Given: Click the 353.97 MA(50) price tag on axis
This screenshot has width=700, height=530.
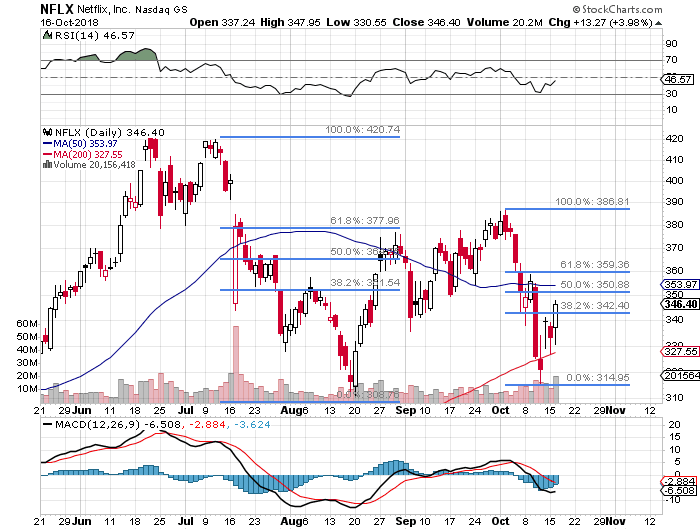Looking at the screenshot, I should click(x=680, y=284).
